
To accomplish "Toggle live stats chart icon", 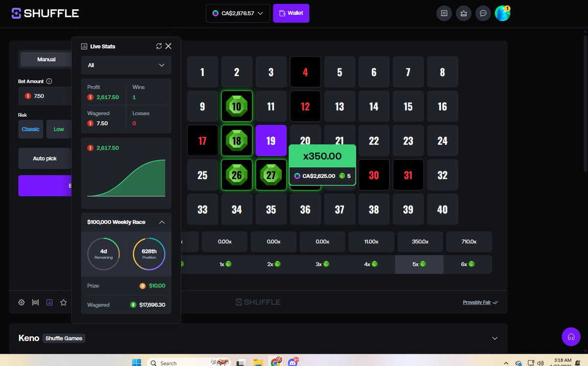I will [49, 303].
